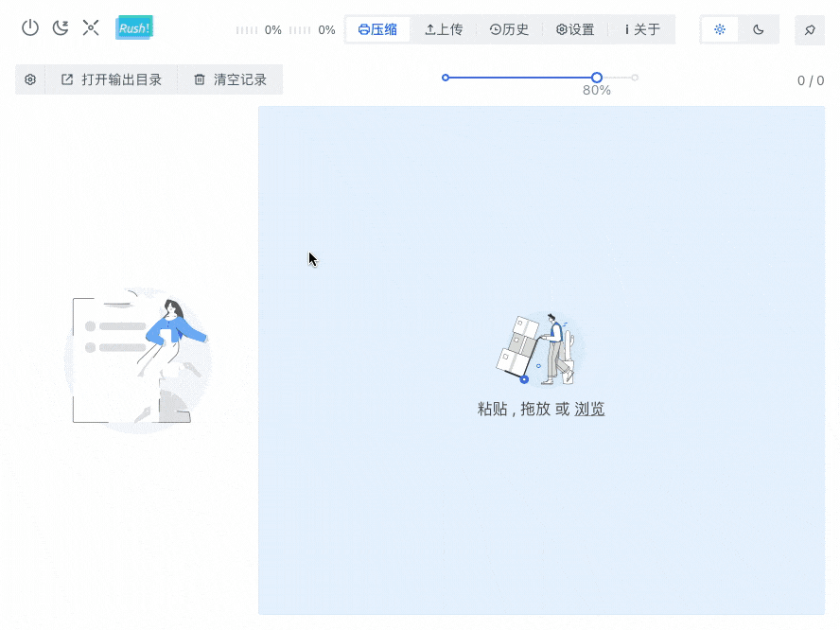Click the quality slider handle at 80%
The height and width of the screenshot is (630, 840).
[x=597, y=78]
